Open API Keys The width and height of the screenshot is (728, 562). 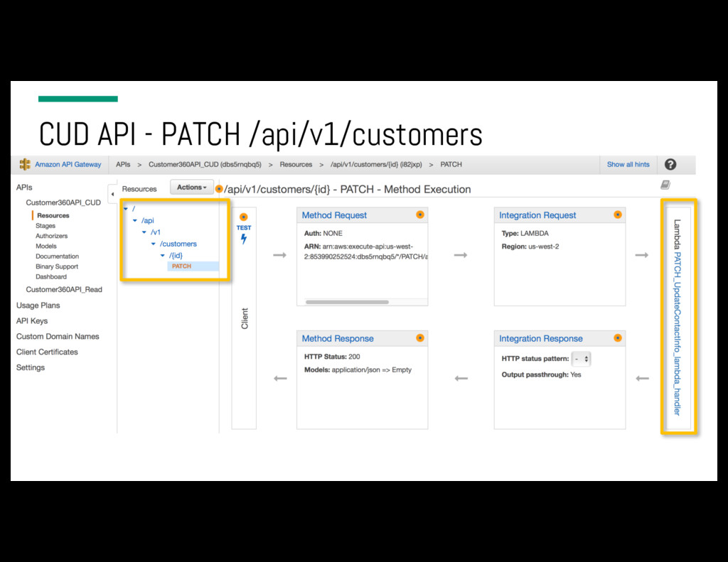click(x=31, y=320)
